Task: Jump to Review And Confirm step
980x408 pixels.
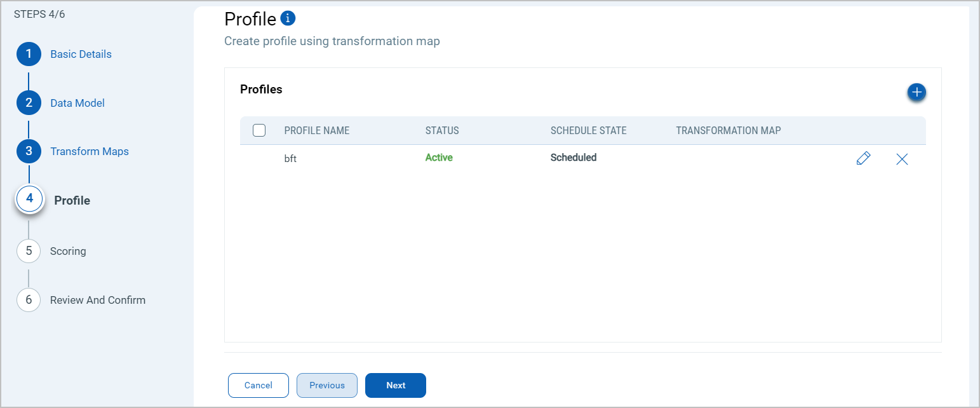Action: [x=98, y=300]
